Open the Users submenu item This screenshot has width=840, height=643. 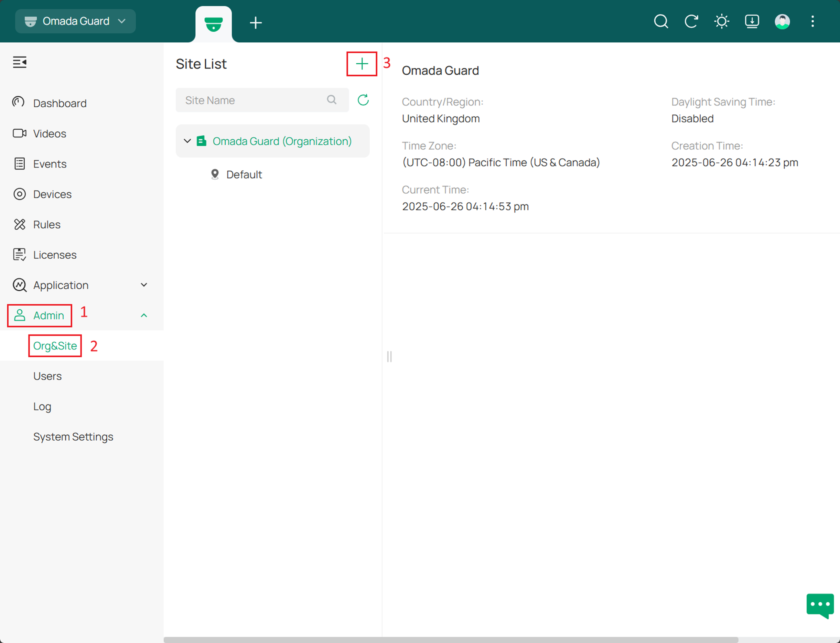[48, 376]
